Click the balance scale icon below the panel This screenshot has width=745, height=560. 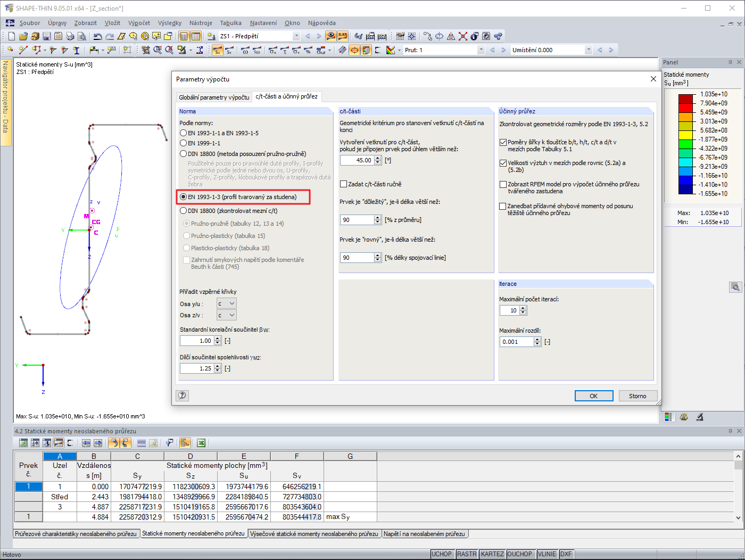684,417
